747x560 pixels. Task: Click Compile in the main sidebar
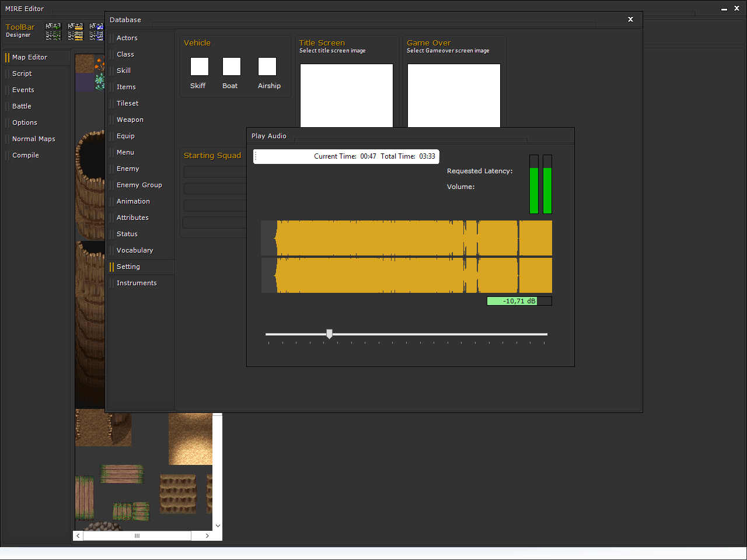(37, 155)
